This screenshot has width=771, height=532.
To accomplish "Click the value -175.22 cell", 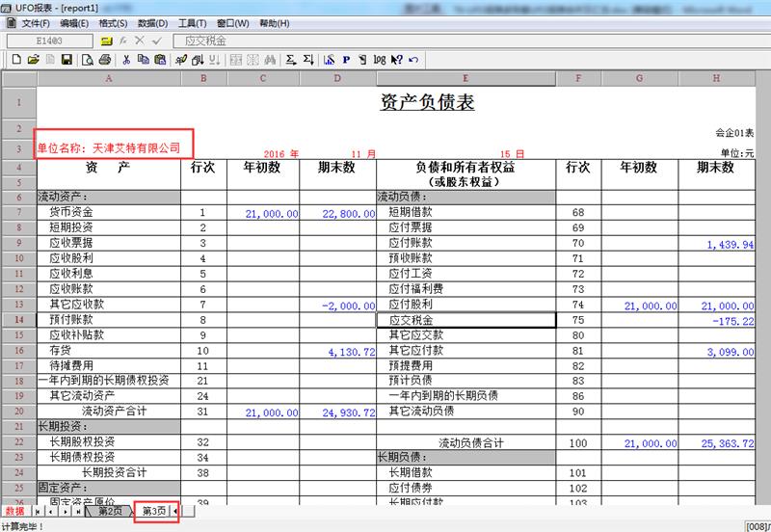I will pos(717,321).
